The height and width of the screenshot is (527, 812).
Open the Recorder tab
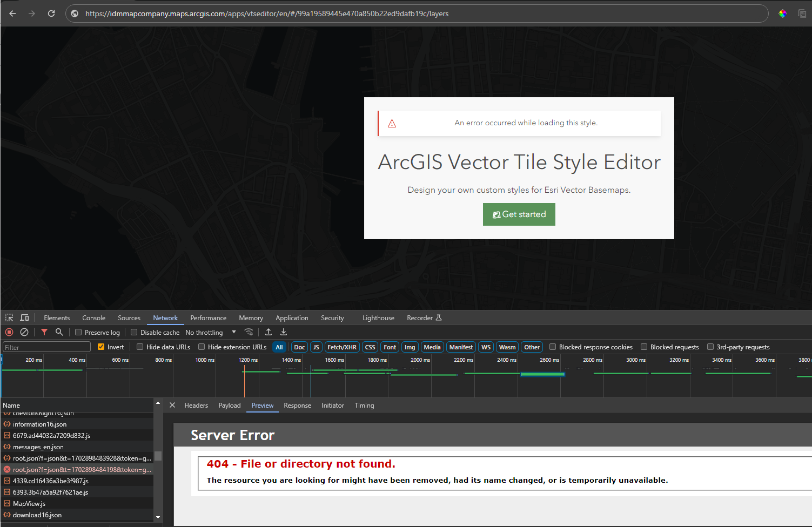(x=424, y=318)
